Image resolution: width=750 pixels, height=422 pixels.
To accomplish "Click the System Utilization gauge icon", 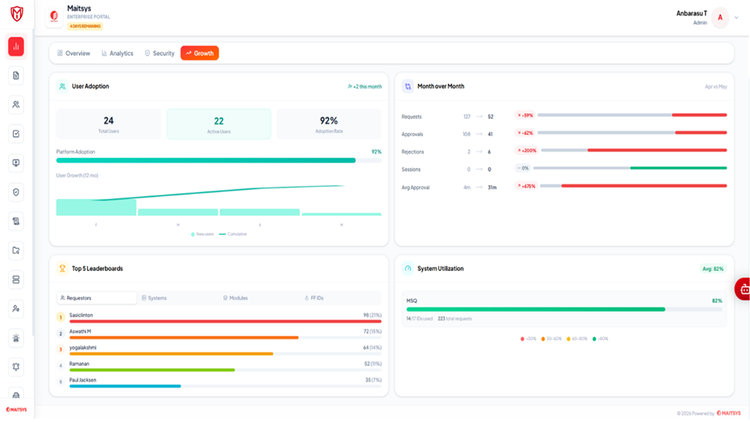I will click(x=408, y=268).
